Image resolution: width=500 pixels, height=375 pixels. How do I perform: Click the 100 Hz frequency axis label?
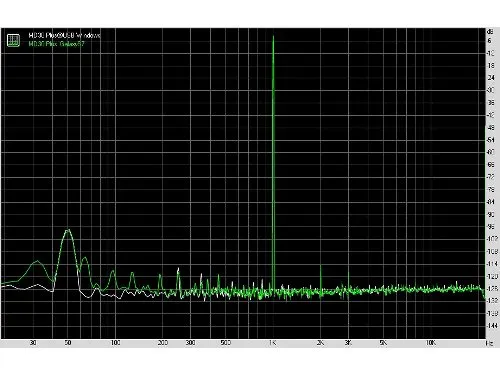pyautogui.click(x=115, y=343)
